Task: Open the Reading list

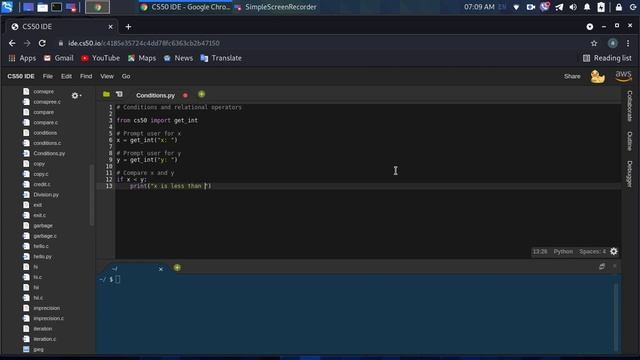Action: click(607, 58)
